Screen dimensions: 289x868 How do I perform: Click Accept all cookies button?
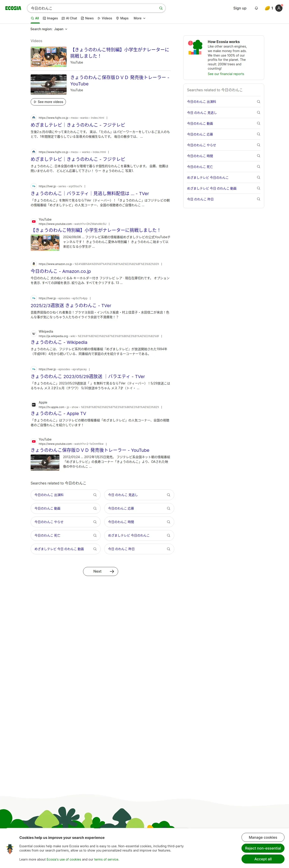pyautogui.click(x=263, y=859)
